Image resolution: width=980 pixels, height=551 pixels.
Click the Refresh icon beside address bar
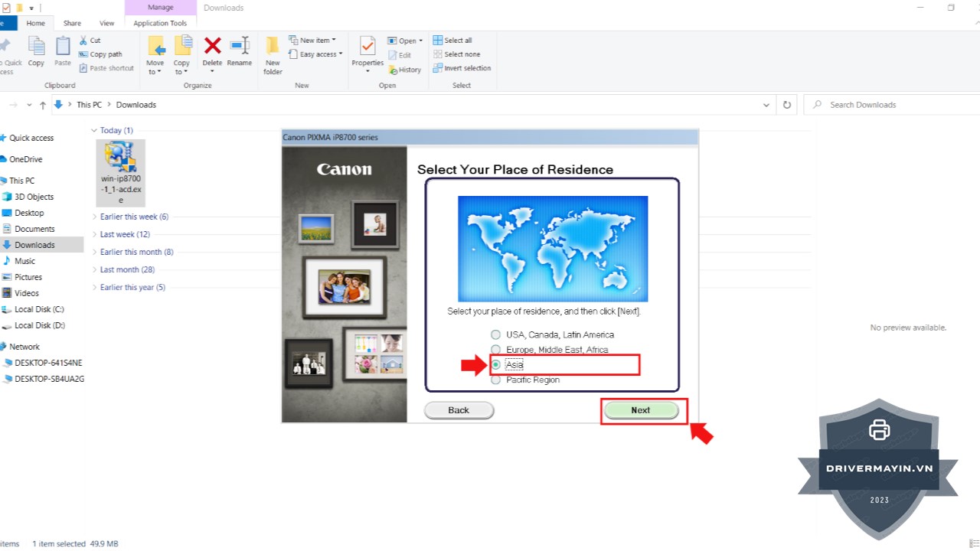pyautogui.click(x=786, y=105)
